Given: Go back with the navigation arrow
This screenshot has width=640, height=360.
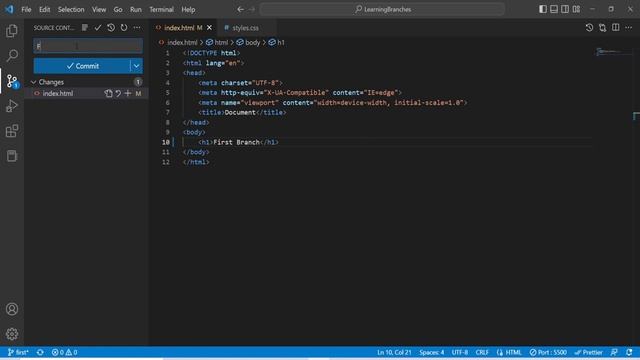Looking at the screenshot, I should point(240,9).
